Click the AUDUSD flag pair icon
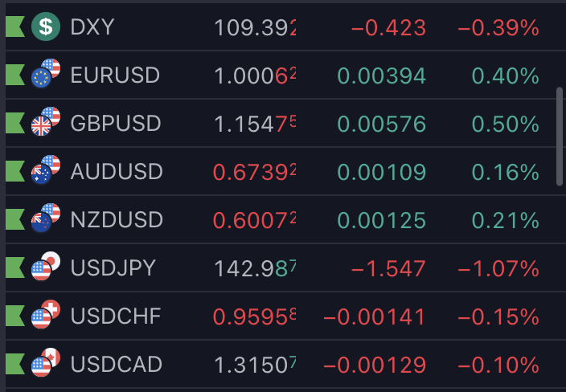 pos(46,169)
